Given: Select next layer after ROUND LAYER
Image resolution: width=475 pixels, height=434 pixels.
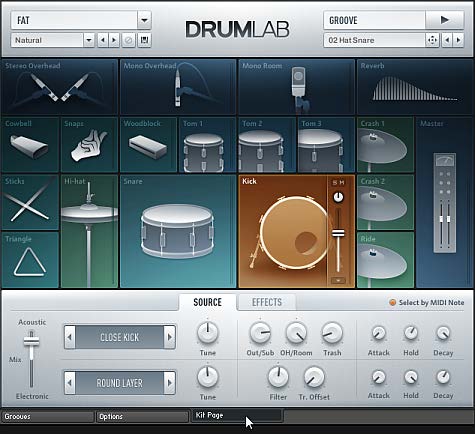Looking at the screenshot, I should pos(169,383).
